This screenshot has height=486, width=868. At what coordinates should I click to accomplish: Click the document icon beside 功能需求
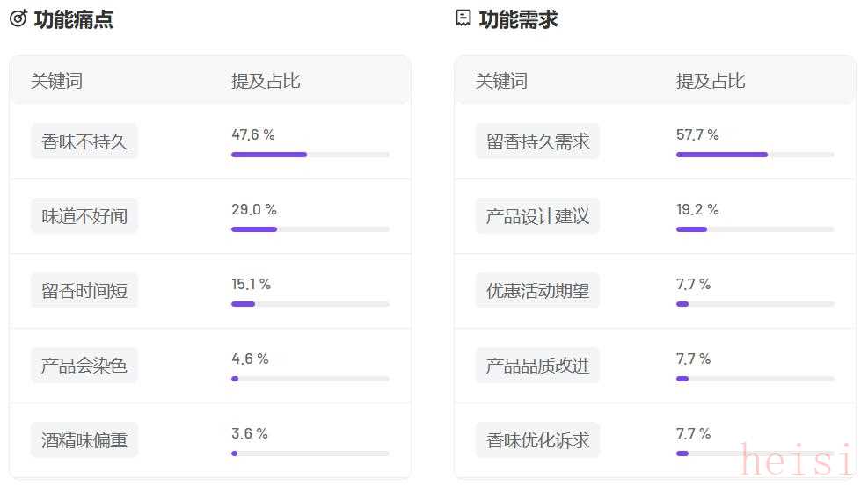[463, 18]
